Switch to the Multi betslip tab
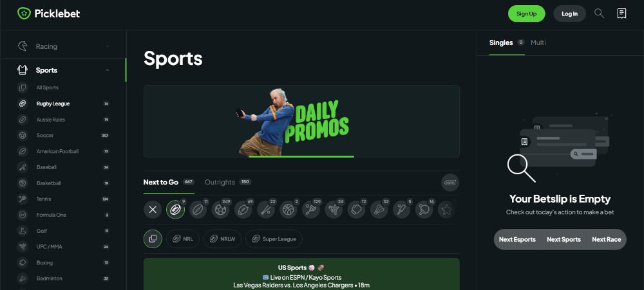This screenshot has height=290, width=644. click(538, 42)
